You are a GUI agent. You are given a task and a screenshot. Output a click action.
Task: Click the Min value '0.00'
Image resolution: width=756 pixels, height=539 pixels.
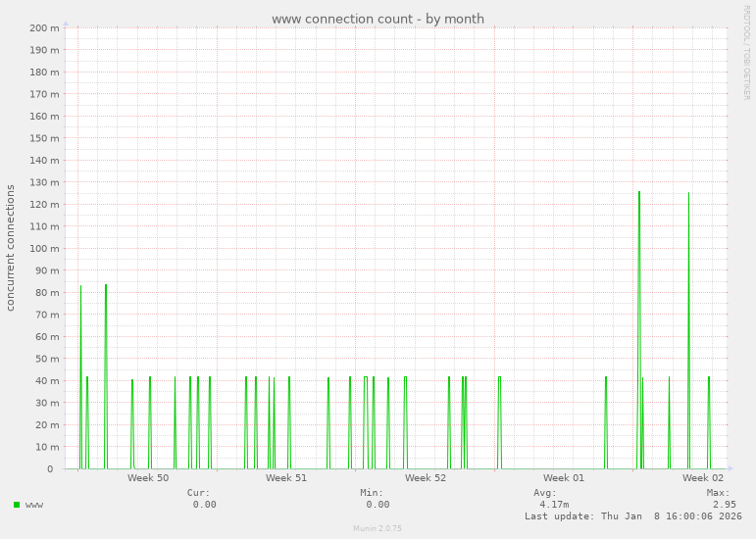(x=378, y=505)
